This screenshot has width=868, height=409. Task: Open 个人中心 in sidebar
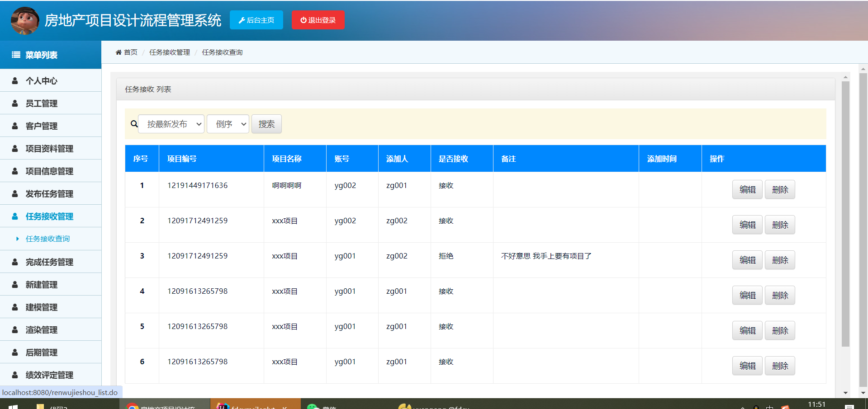pyautogui.click(x=51, y=80)
